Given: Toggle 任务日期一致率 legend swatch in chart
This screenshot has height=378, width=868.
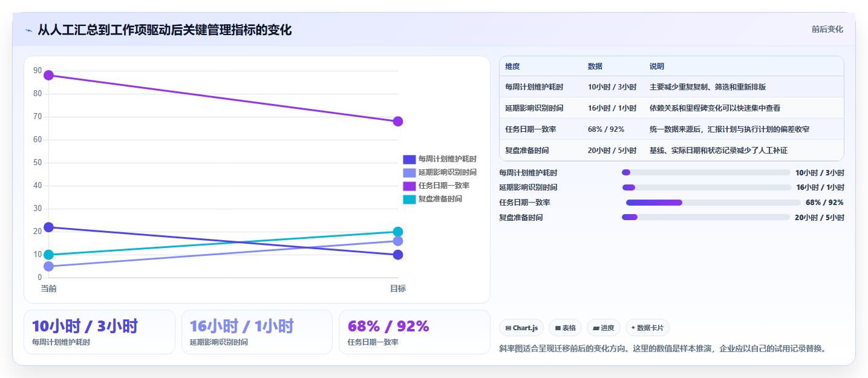Looking at the screenshot, I should (x=410, y=186).
